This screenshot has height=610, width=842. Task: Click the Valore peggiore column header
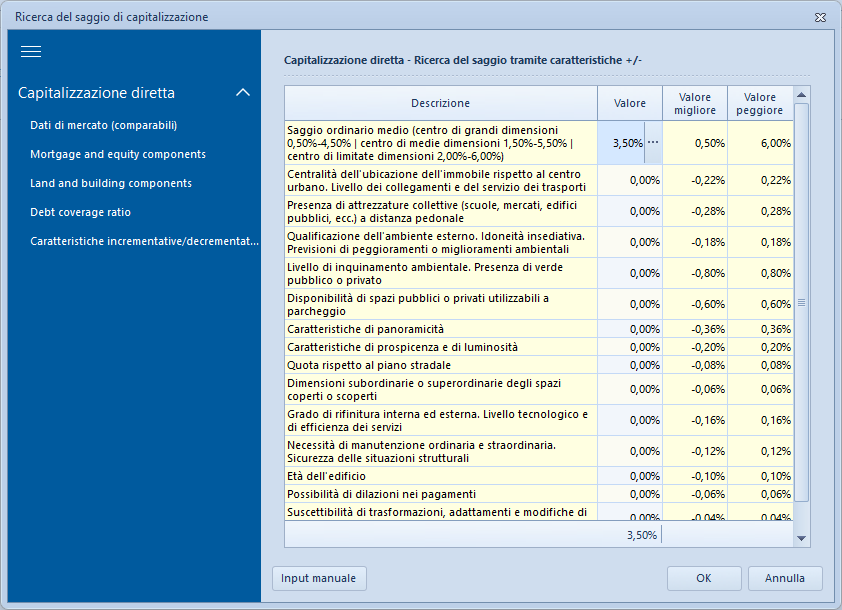click(760, 103)
